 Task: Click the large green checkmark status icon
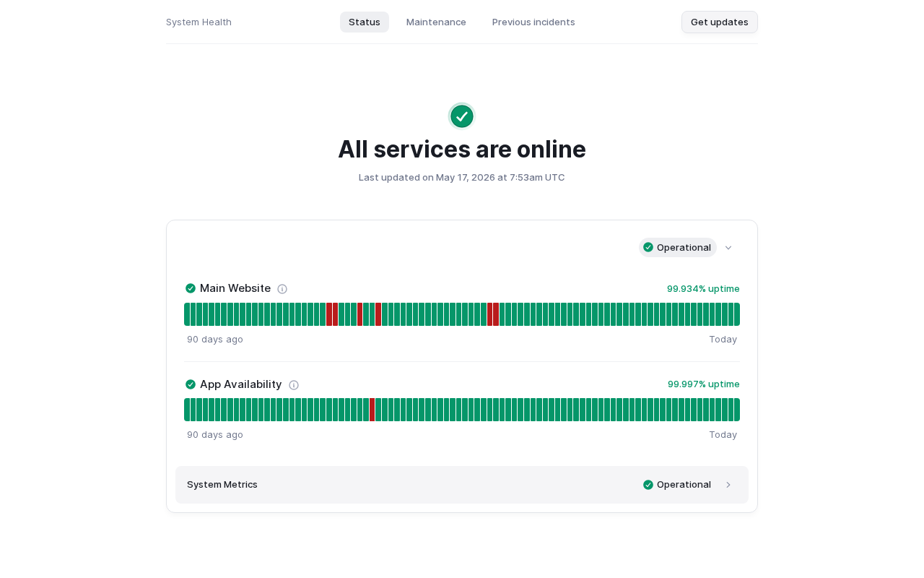[x=462, y=116]
